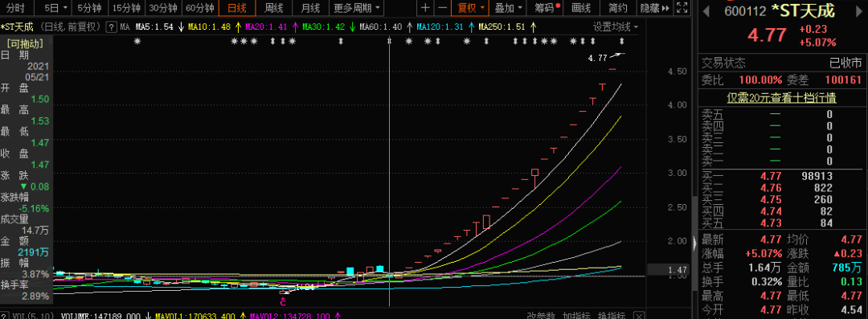Switch to 周线 weekly tab
The width and height of the screenshot is (868, 319).
pyautogui.click(x=273, y=8)
